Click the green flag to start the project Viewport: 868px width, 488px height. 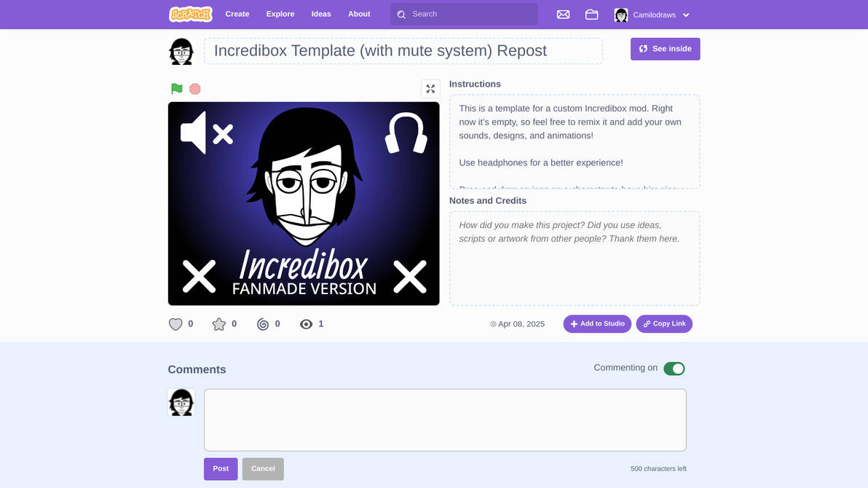point(175,88)
